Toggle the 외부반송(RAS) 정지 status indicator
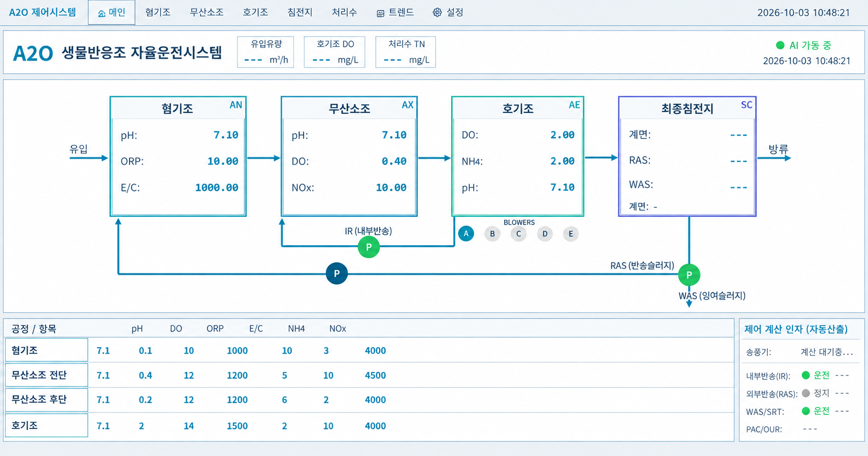 (x=806, y=393)
